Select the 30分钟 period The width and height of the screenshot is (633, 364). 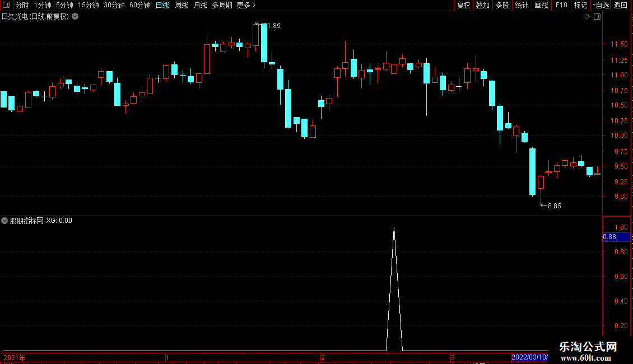tap(114, 5)
